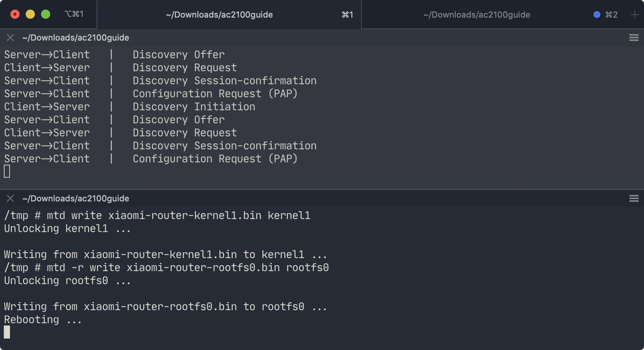Click the top pane title ~/Downloads/ac2100guide

tap(76, 38)
